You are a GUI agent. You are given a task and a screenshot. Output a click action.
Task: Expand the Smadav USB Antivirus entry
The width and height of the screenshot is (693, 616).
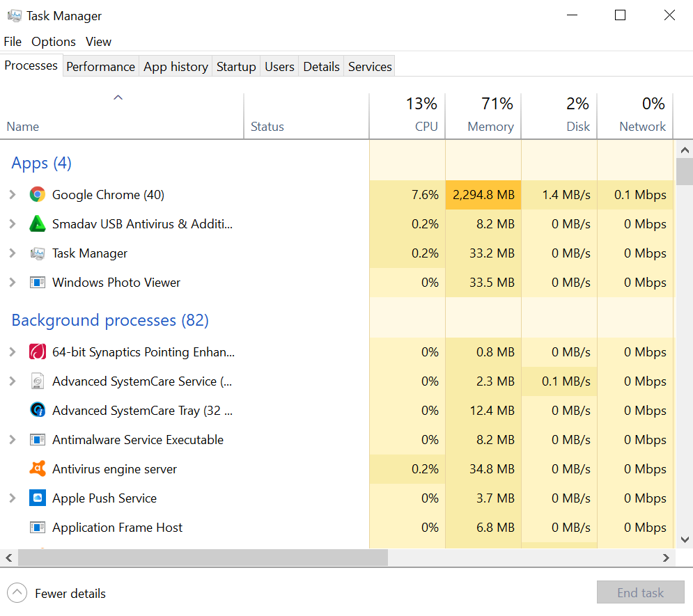(13, 224)
